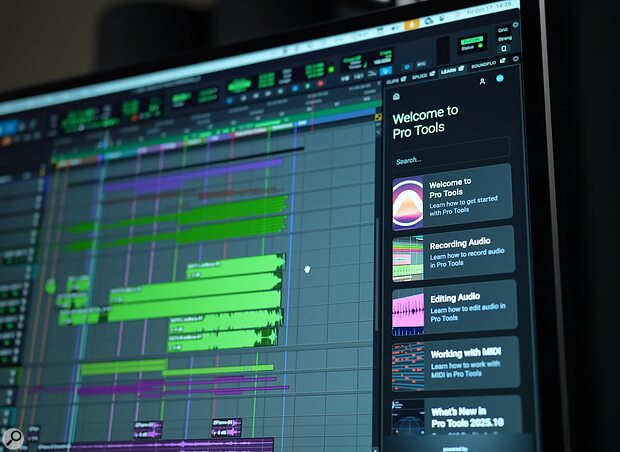Click the red Record button in transport

tap(320, 83)
